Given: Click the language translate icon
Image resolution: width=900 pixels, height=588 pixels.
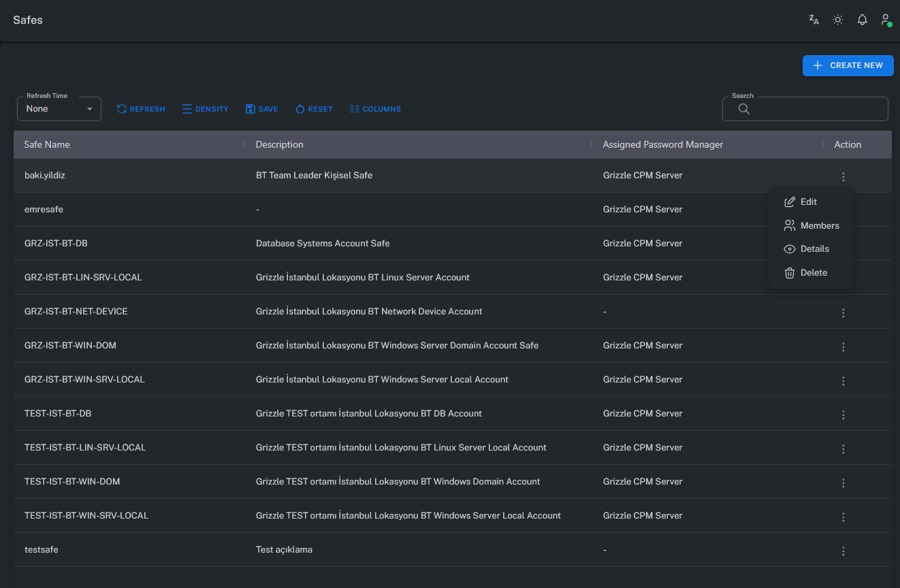Looking at the screenshot, I should tap(814, 20).
